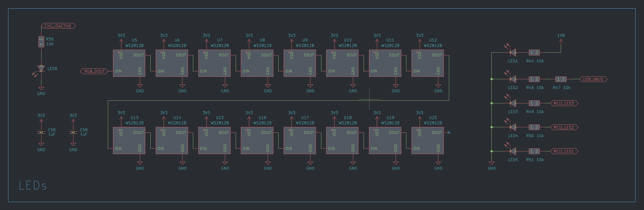This screenshot has height=210, width=644.
Task: Click the 1uF value text beside C59
Action: click(x=83, y=134)
